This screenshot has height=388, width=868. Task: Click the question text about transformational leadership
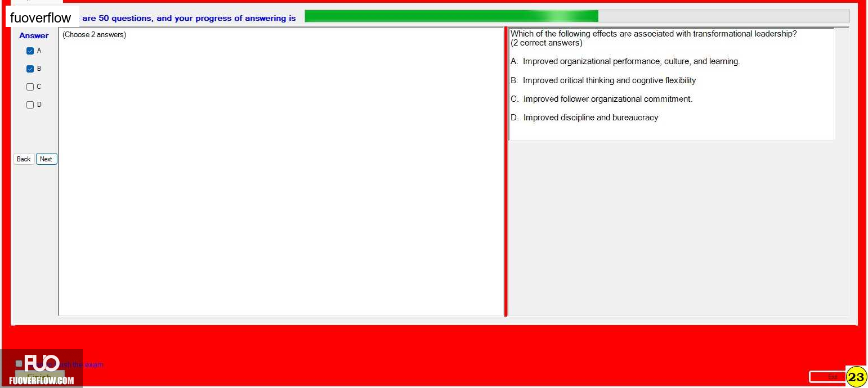(654, 34)
